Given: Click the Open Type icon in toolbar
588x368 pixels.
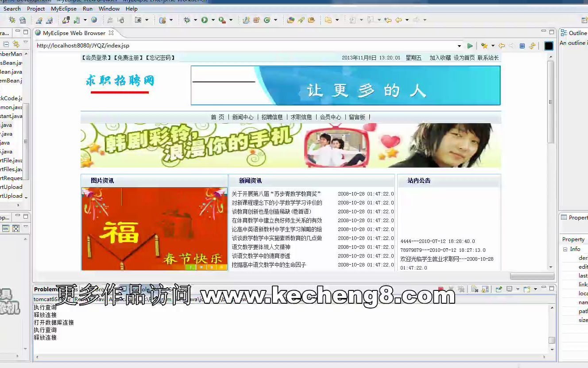Looking at the screenshot, I should [290, 20].
